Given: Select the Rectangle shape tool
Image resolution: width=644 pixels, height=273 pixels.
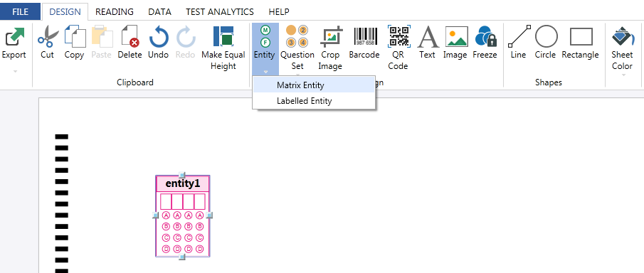Looking at the screenshot, I should click(581, 42).
